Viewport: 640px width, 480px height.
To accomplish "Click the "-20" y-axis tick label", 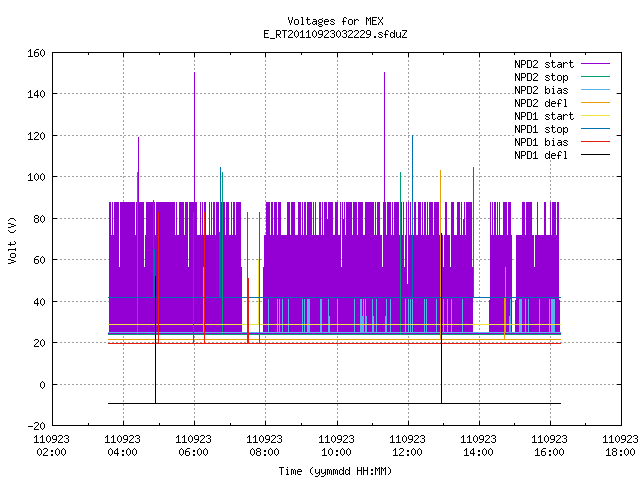I will [36, 426].
